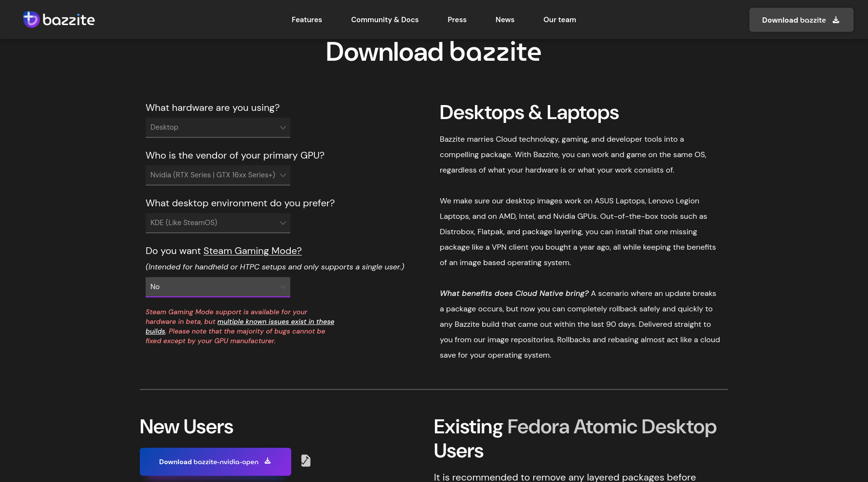Click download arrow icon in header button
This screenshot has width=868, height=482.
pyautogui.click(x=836, y=20)
